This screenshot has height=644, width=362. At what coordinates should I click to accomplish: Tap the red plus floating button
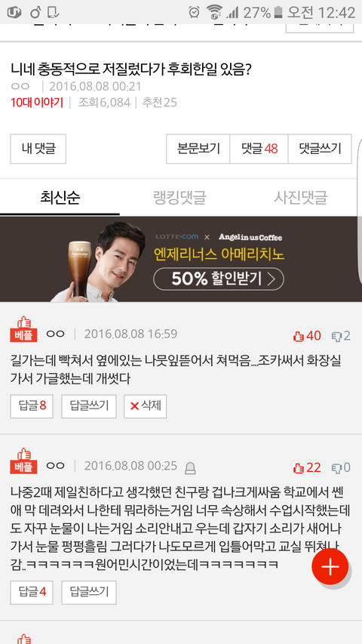(x=330, y=566)
